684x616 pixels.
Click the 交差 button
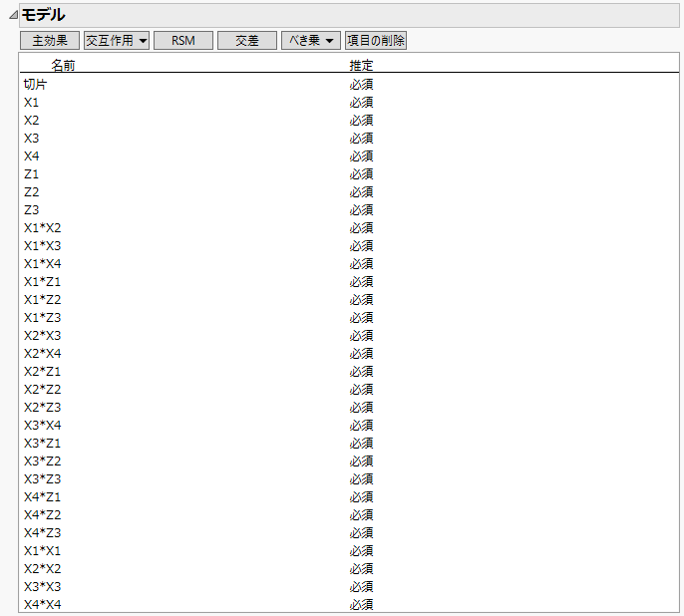tap(247, 41)
